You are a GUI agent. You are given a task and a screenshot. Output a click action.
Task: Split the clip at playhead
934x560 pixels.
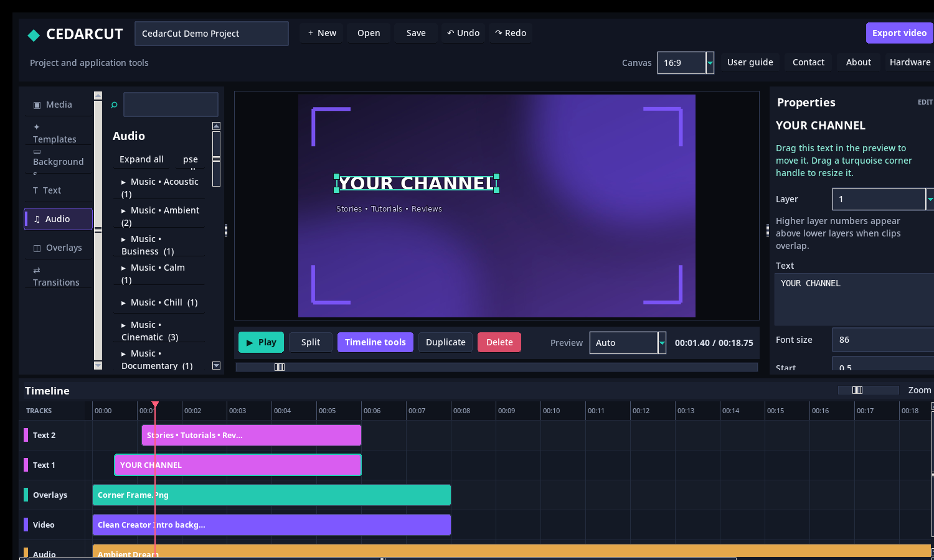[311, 342]
